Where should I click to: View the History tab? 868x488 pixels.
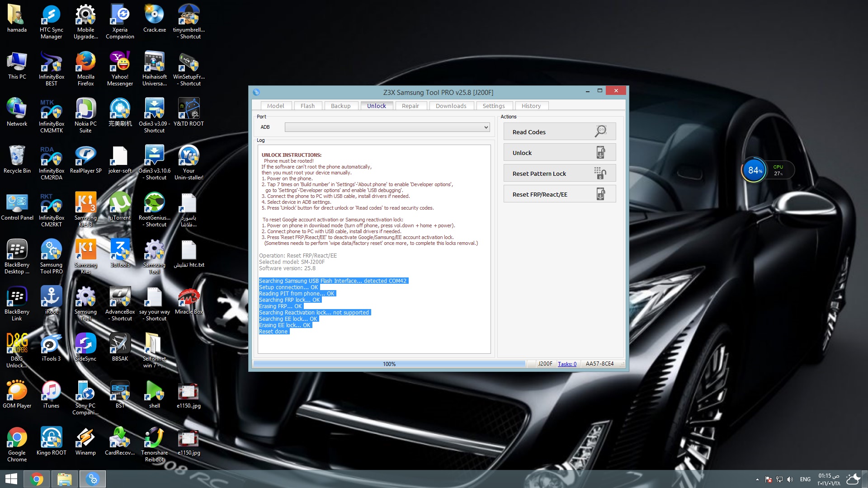point(531,106)
